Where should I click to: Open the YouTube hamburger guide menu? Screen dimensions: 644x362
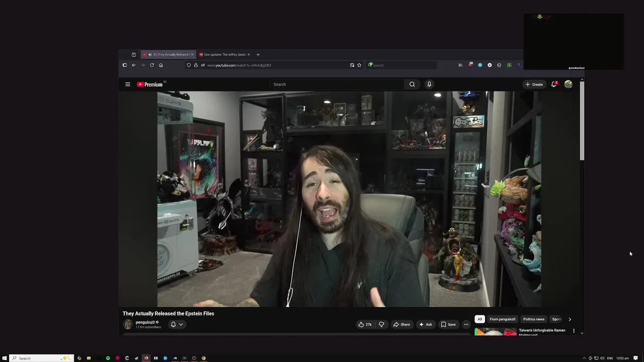click(128, 84)
